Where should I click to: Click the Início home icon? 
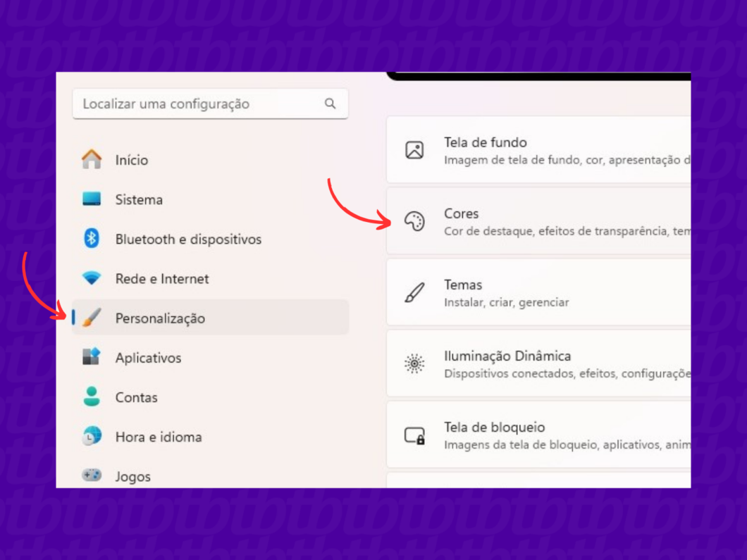coord(92,160)
